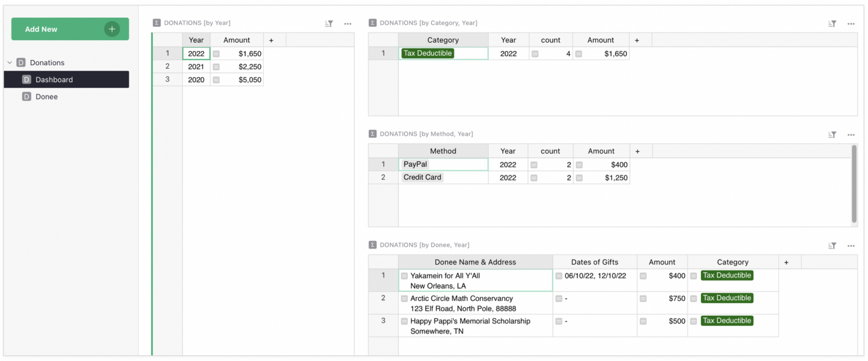The height and width of the screenshot is (361, 868).
Task: Select the Donee Name & Address header
Action: 476,262
